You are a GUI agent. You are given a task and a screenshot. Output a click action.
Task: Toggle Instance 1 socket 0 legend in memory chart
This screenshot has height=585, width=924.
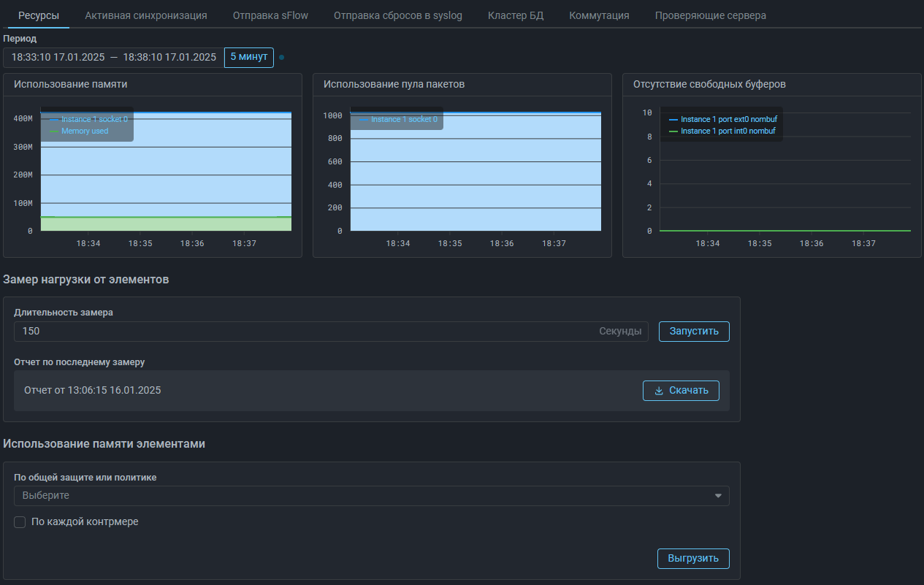point(94,119)
